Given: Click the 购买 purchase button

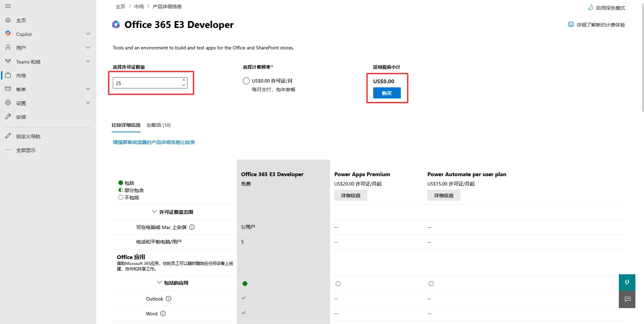Looking at the screenshot, I should [387, 93].
